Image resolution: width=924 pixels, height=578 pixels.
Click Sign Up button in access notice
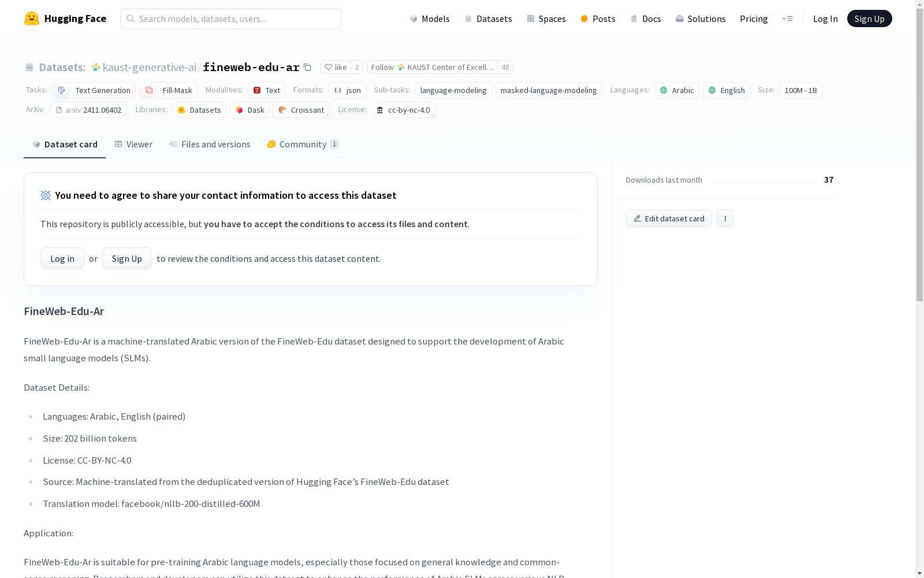point(127,258)
